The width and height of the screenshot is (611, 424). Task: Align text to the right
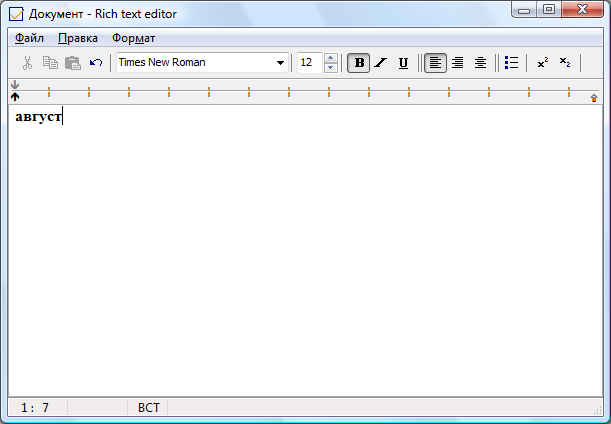coord(457,63)
